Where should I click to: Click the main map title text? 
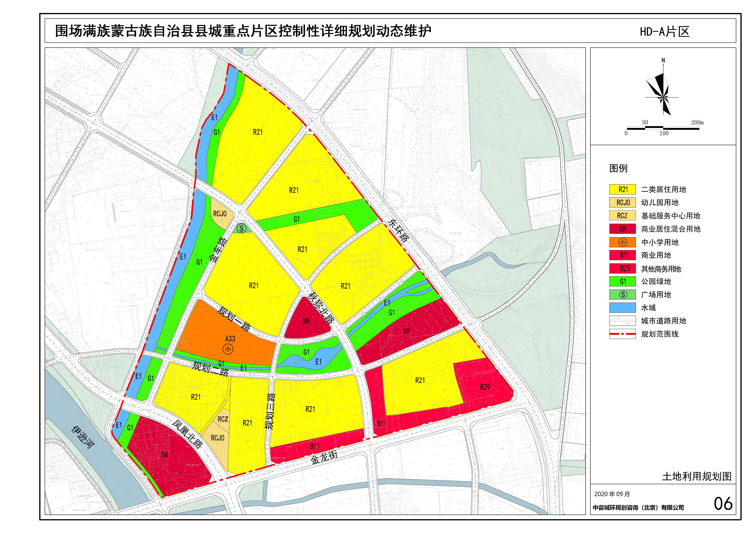[x=243, y=31]
